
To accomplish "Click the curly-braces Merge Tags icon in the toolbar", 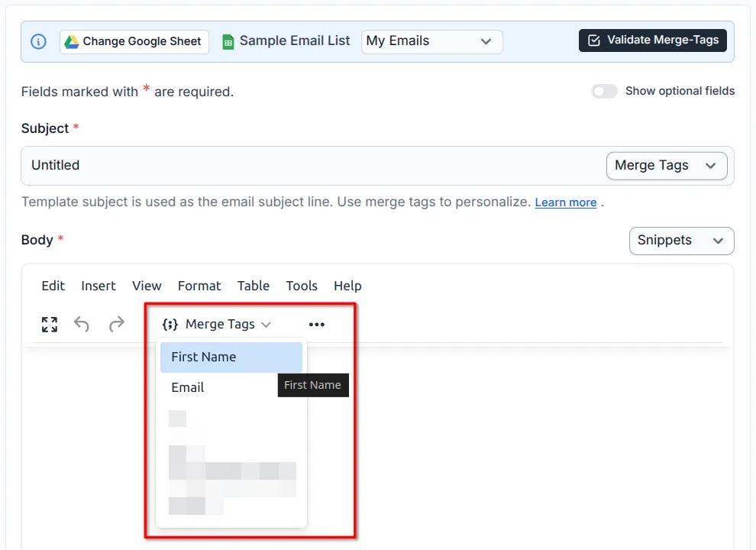I will [170, 324].
